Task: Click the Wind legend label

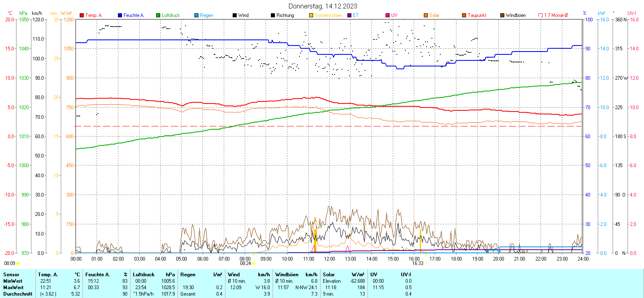Action: [x=243, y=15]
